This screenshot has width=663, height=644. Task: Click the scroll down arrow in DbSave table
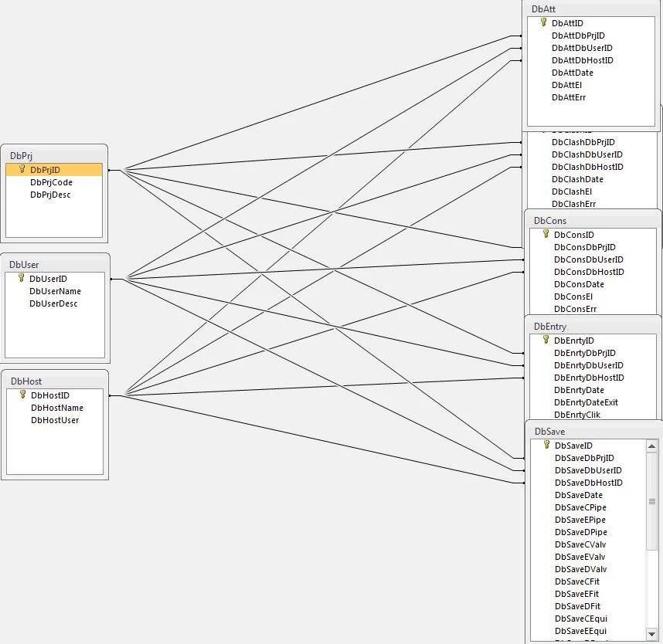click(x=651, y=632)
